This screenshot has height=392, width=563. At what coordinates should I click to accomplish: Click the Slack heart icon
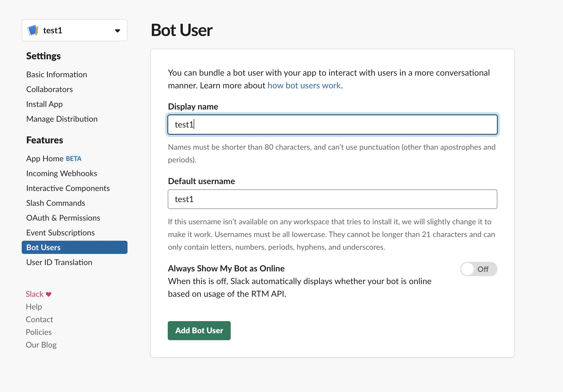click(48, 294)
